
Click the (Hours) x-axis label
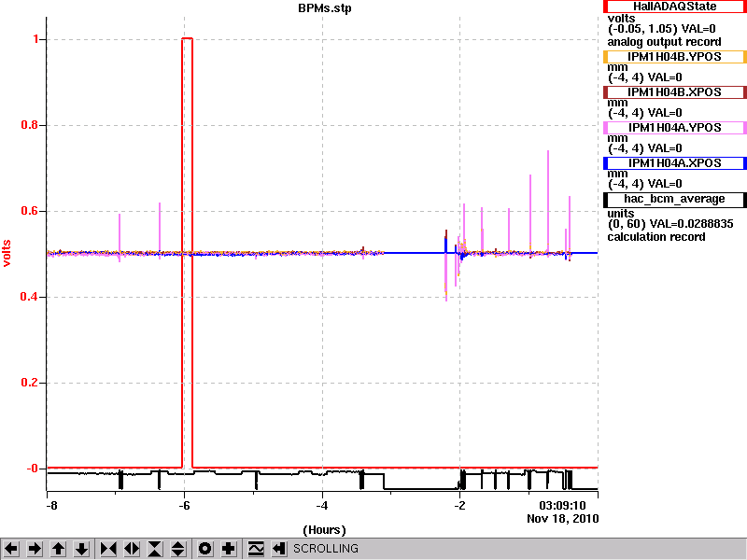coord(324,530)
